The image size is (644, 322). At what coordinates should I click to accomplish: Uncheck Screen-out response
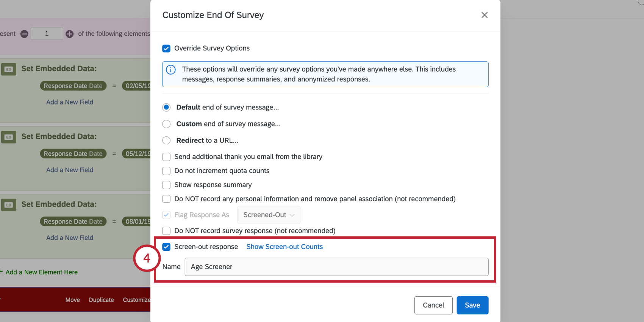[166, 247]
